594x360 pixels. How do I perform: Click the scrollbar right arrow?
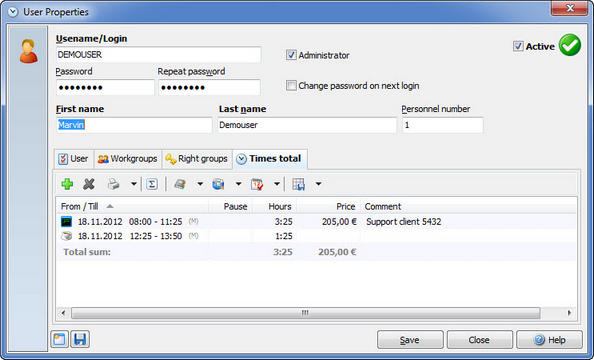[569, 313]
